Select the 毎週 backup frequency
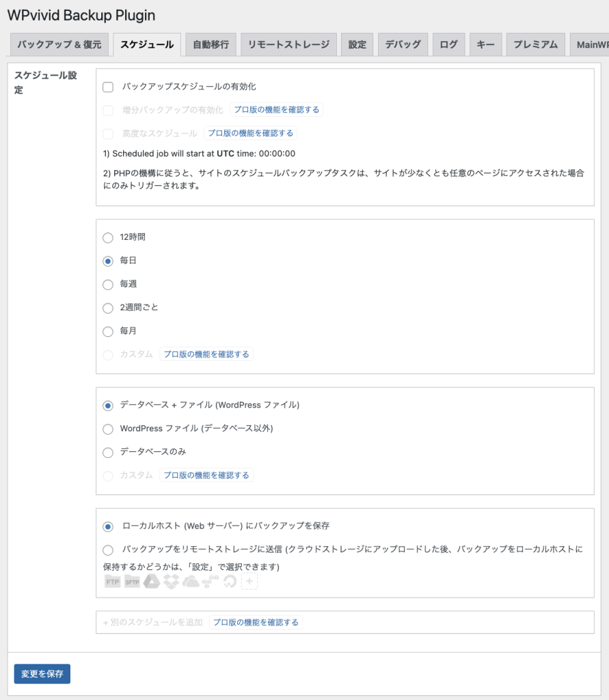The image size is (609, 700). click(x=107, y=284)
